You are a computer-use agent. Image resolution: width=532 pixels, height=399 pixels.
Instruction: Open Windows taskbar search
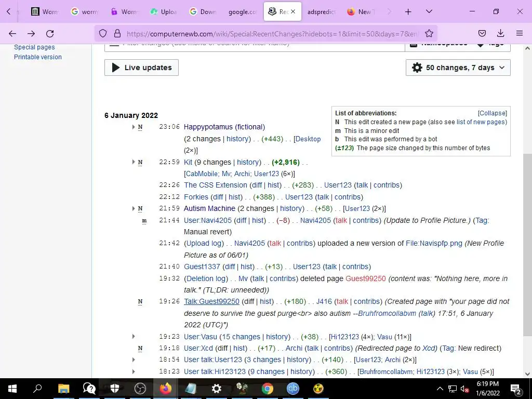[37, 389]
